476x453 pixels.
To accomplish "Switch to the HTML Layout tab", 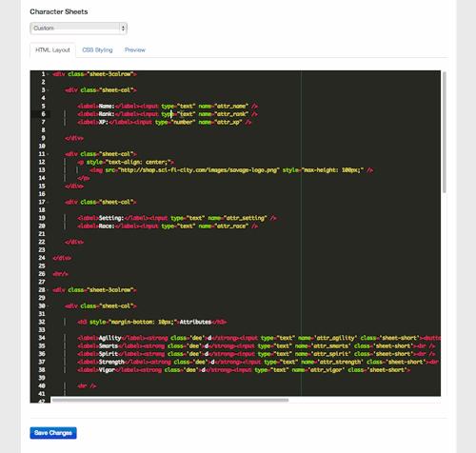I will tap(52, 50).
